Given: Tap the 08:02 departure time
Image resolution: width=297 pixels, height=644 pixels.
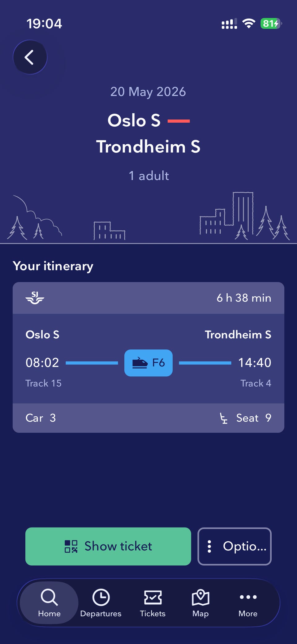Looking at the screenshot, I should (x=42, y=363).
